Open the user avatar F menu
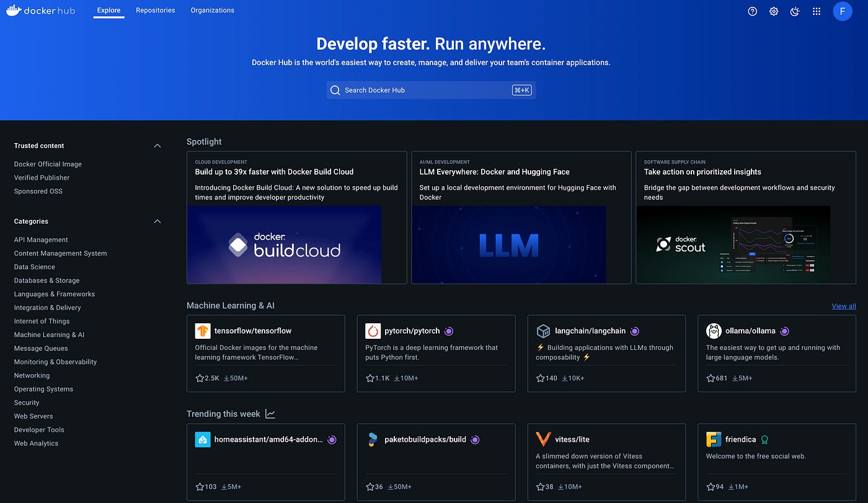Viewport: 868px width, 503px height. (843, 11)
